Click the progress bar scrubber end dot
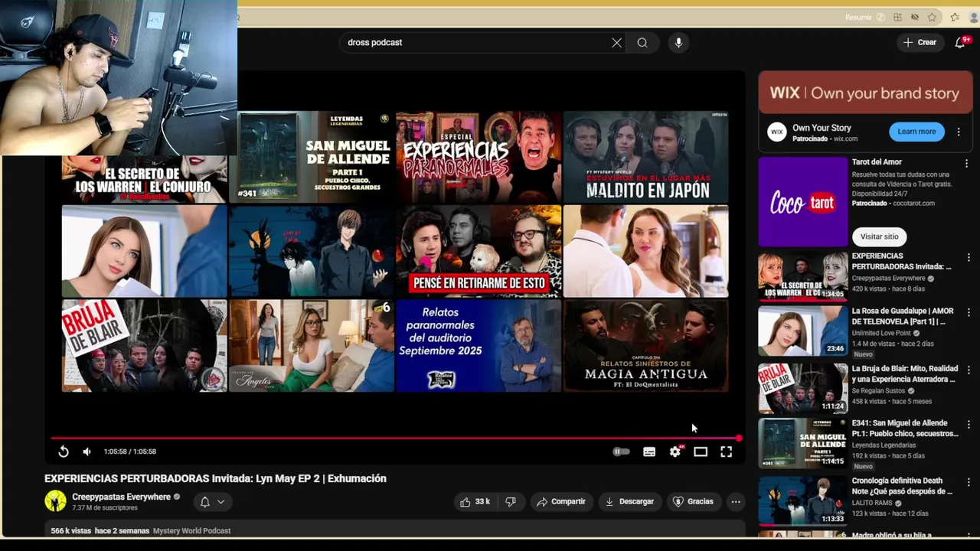Viewport: 980px width, 551px height. click(x=739, y=439)
